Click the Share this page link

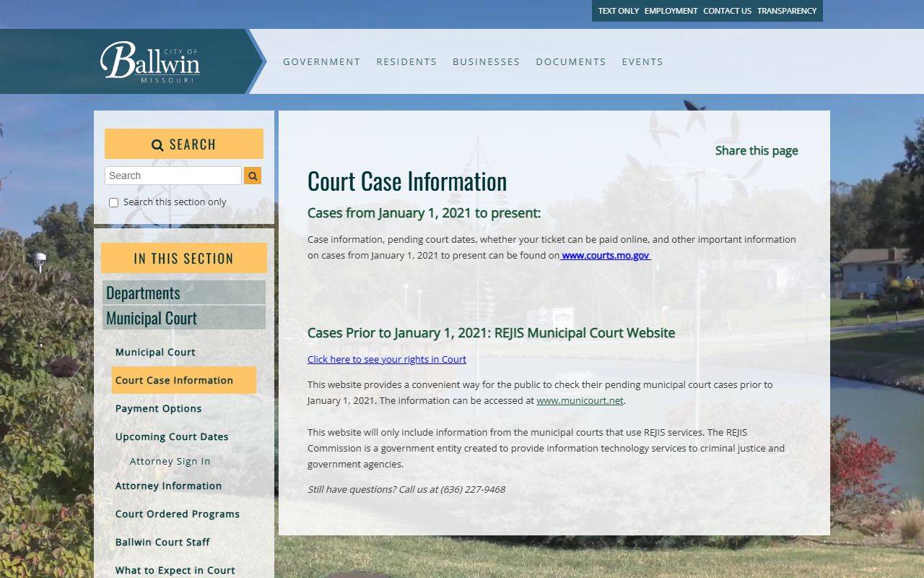(x=757, y=150)
